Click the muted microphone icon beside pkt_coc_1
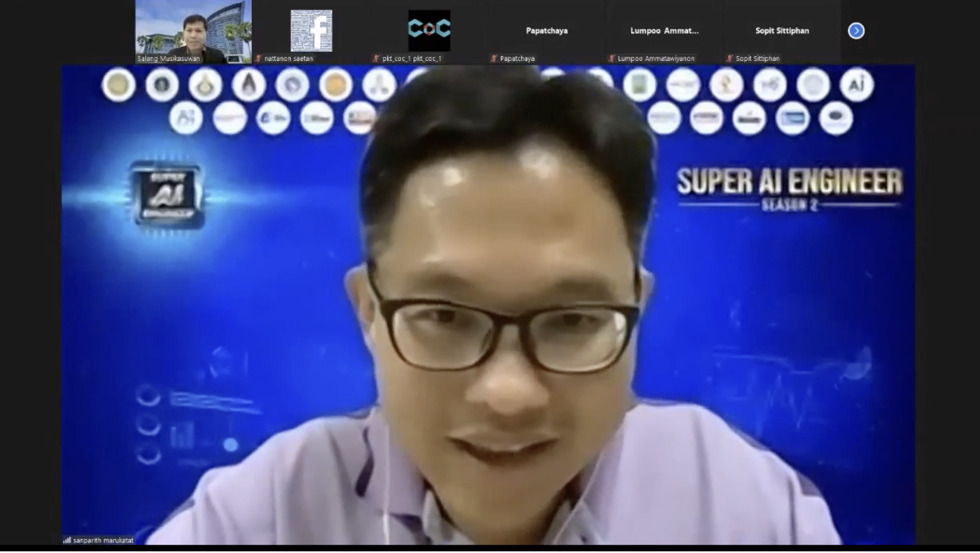This screenshot has width=980, height=553. point(376,58)
